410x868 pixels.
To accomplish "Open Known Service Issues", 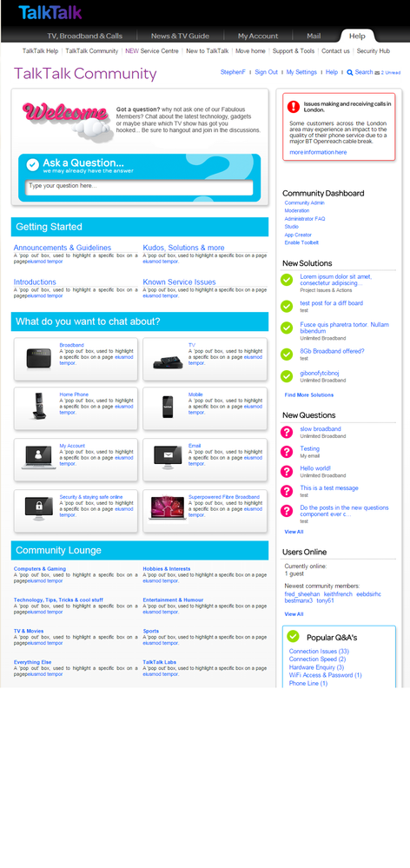I will (x=179, y=282).
